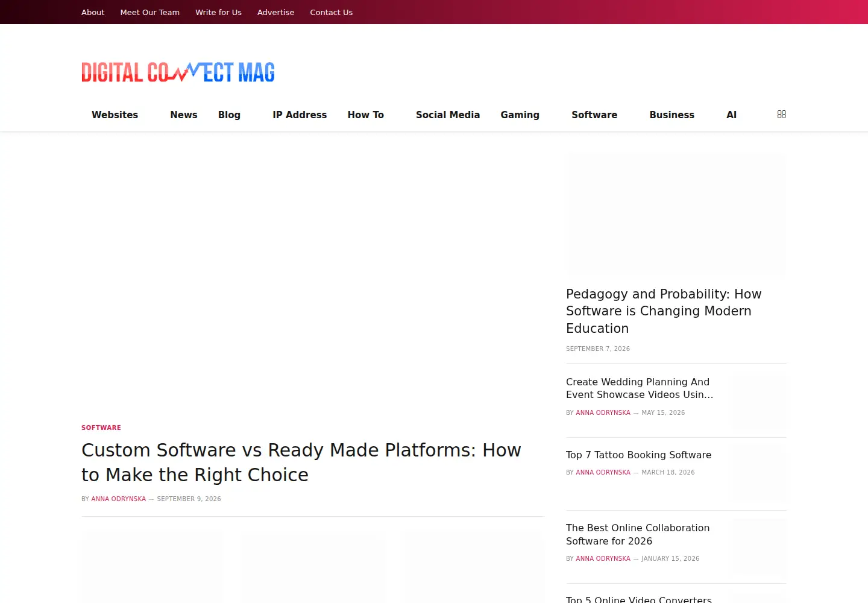Open Write for Us in top bar
The width and height of the screenshot is (868, 603).
click(218, 12)
